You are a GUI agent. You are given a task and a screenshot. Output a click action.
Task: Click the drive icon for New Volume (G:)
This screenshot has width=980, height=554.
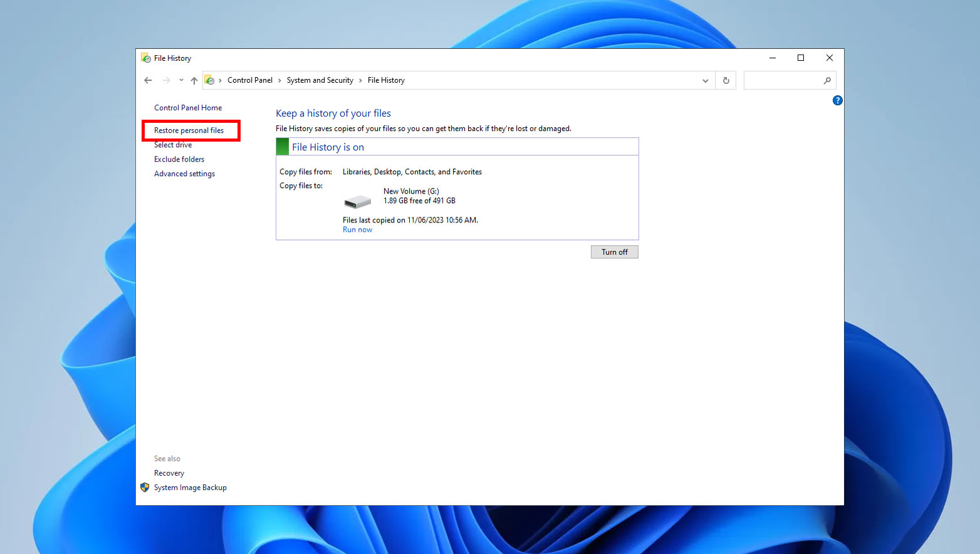coord(357,201)
